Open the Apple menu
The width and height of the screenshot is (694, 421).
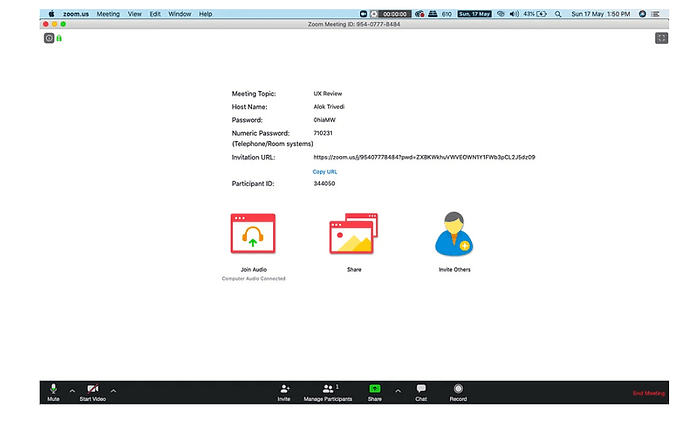click(51, 14)
